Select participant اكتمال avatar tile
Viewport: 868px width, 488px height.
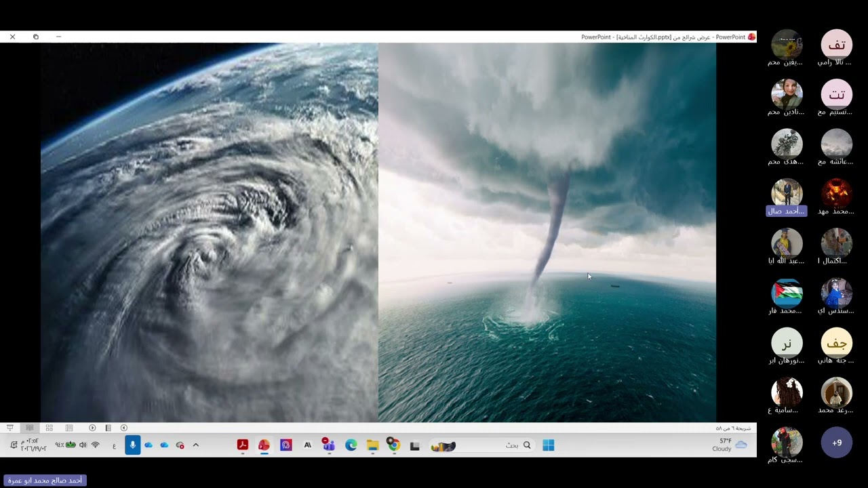837,247
